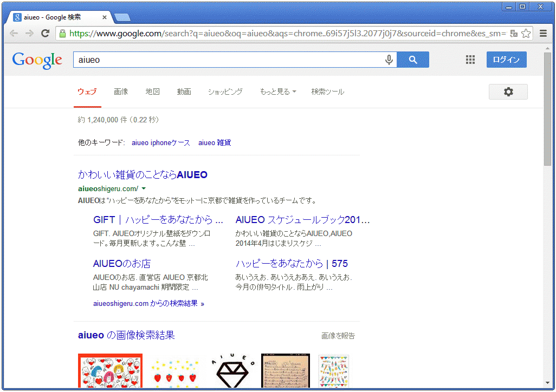Viewport: 556px width, 392px height.
Task: Click the AIUEOは"ハッピーをあなたから" description text
Action: (197, 201)
